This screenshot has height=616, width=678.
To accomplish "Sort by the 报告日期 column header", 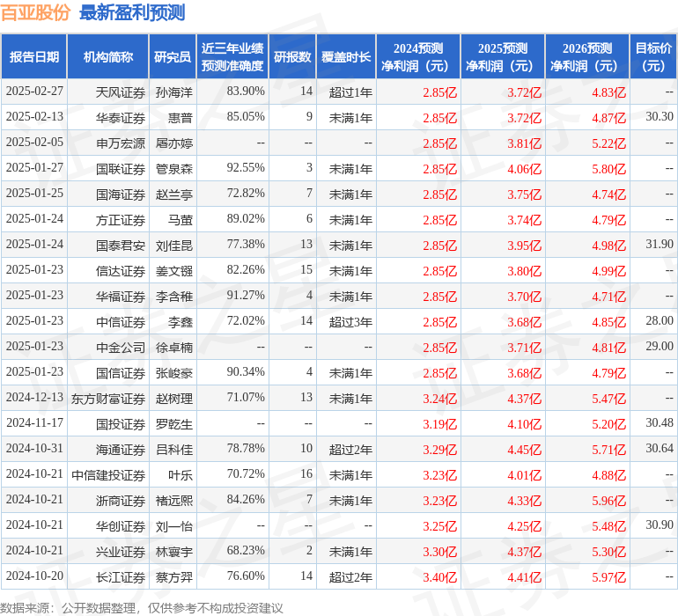I will pyautogui.click(x=33, y=57).
